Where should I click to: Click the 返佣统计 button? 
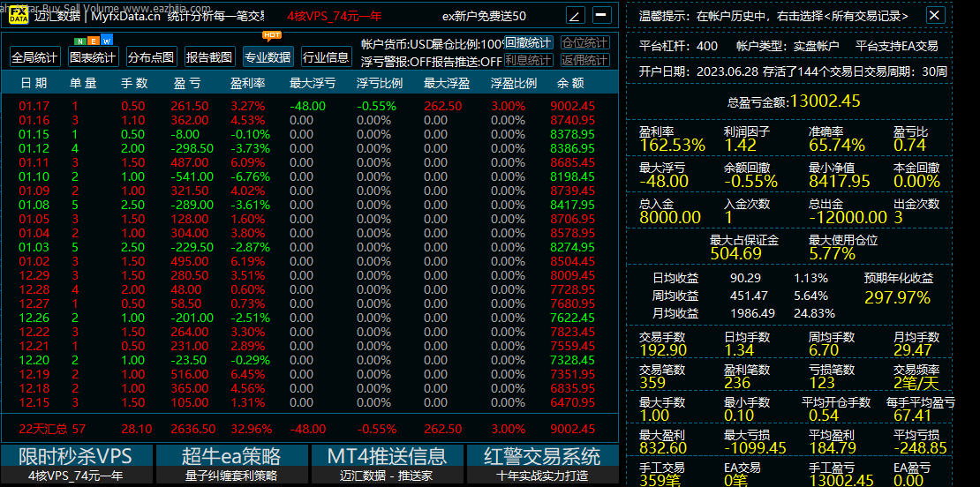pyautogui.click(x=585, y=60)
